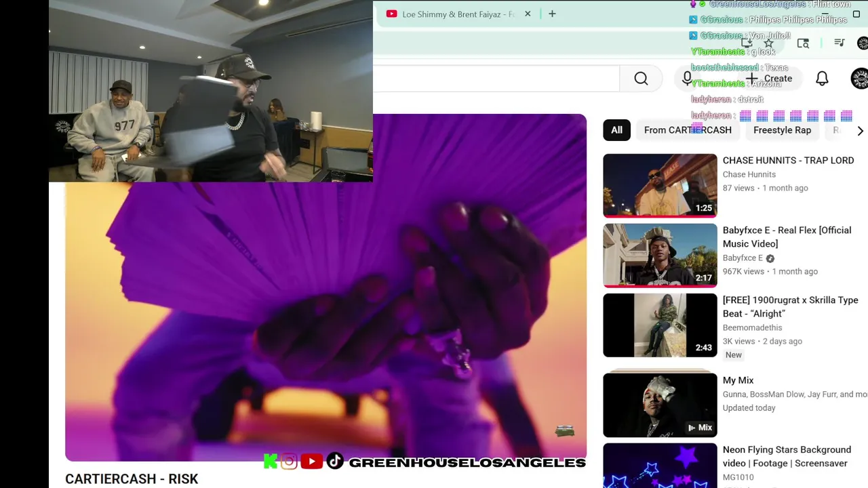Click the install app icon in the address bar
The width and height of the screenshot is (868, 488).
pyautogui.click(x=747, y=43)
